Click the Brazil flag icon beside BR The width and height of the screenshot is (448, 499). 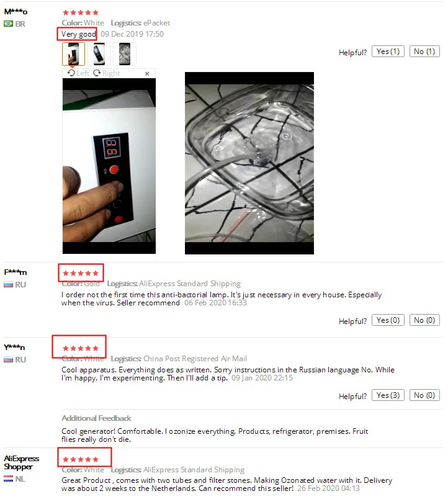(8, 24)
